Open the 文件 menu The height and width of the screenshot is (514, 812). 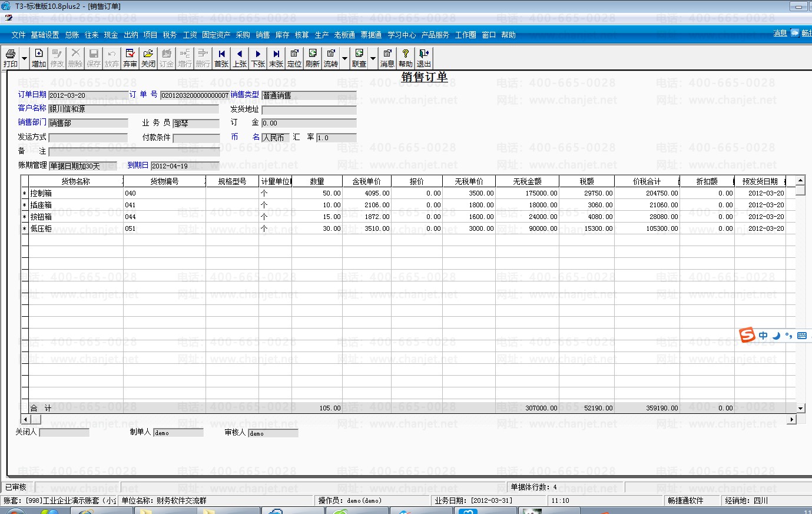(18, 35)
